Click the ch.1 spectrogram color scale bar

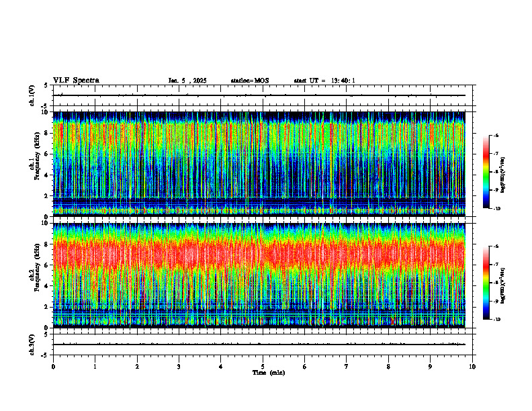486,172
